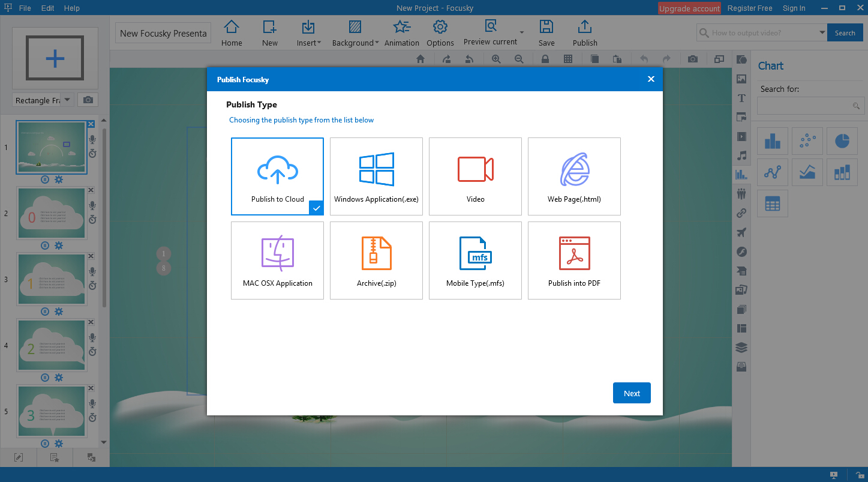Viewport: 868px width, 482px height.
Task: Open the File menu
Action: tap(25, 8)
